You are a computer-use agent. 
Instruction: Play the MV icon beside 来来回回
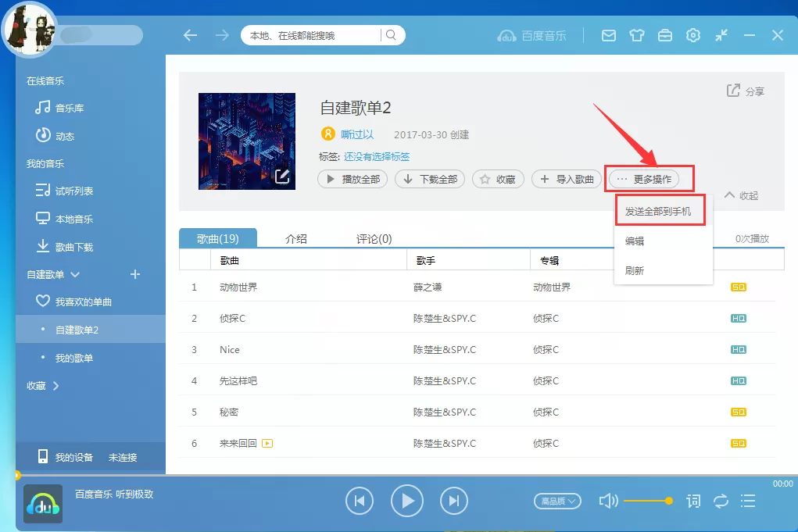click(x=267, y=443)
